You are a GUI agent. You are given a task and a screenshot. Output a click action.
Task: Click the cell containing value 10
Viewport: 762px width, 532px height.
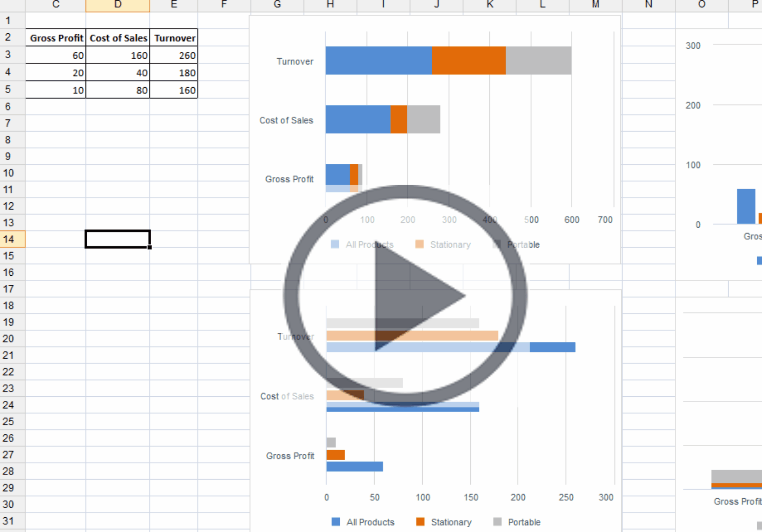pos(56,90)
